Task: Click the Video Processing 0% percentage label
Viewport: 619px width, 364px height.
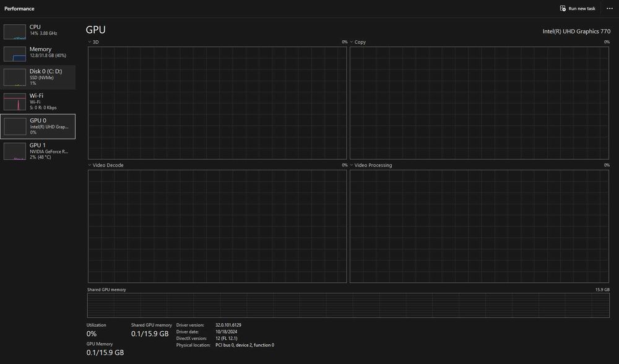Action: tap(607, 165)
